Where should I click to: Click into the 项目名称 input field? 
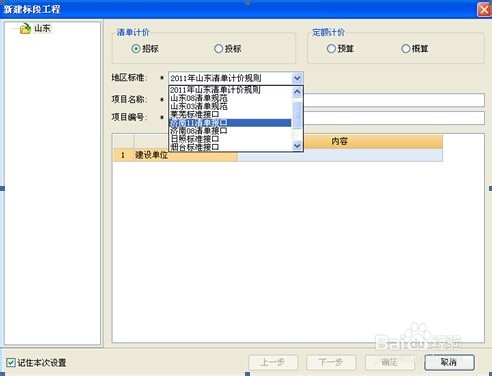pyautogui.click(x=394, y=100)
